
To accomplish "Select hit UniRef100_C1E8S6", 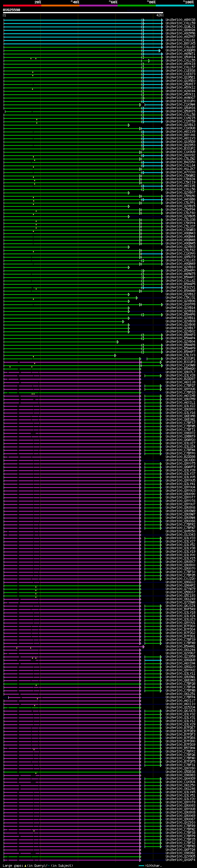I will tap(180, 71).
